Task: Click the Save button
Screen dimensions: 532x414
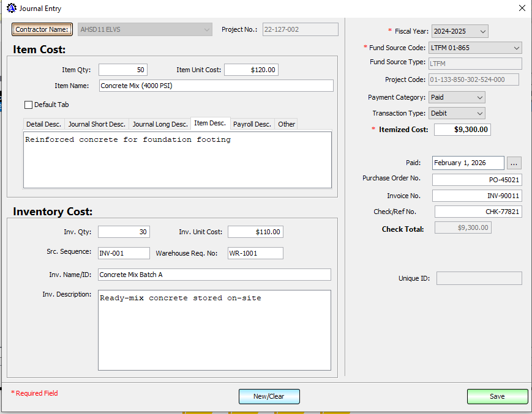Action: (497, 396)
